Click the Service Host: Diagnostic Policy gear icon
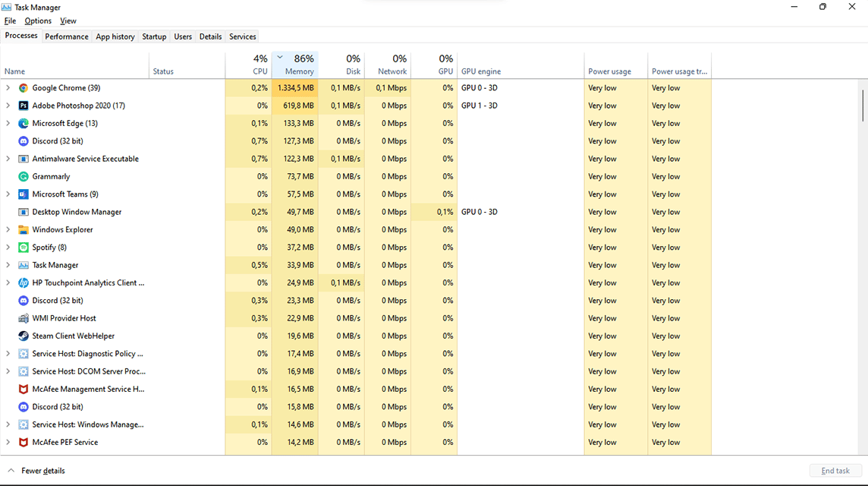The width and height of the screenshot is (868, 486). [x=24, y=354]
